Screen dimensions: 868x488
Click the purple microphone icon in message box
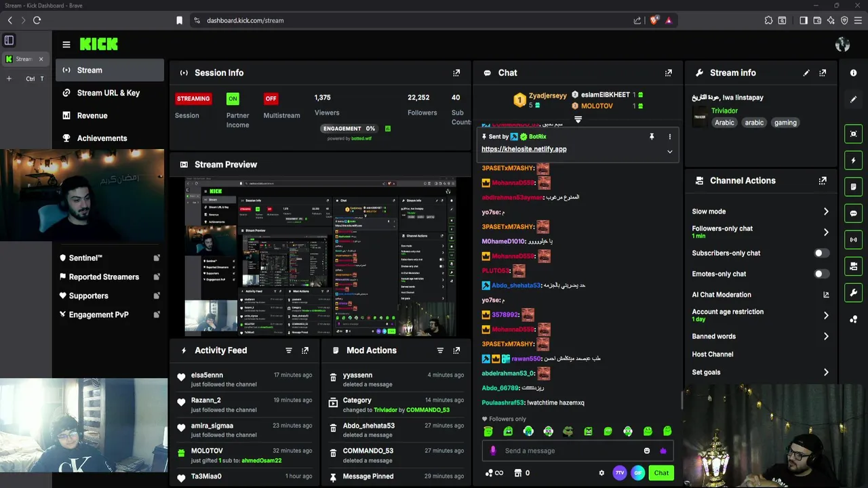click(493, 451)
